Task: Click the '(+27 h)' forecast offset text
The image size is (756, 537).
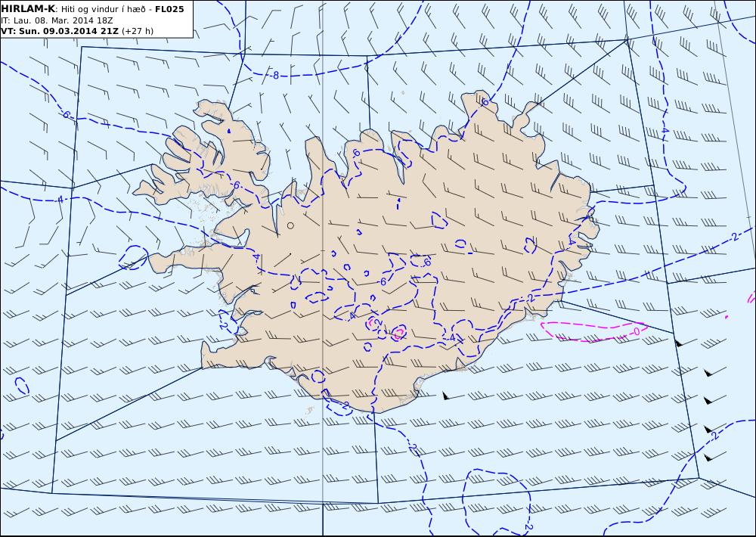Action: [x=138, y=31]
